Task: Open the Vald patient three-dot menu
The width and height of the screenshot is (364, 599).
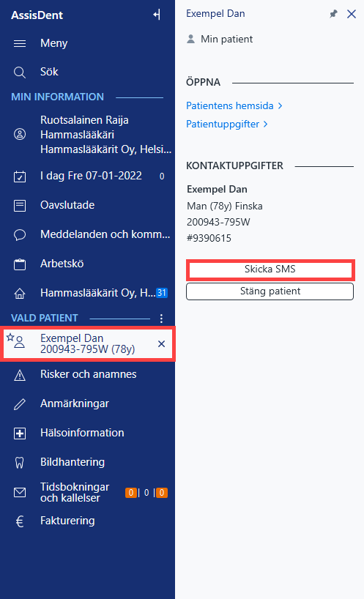Action: 162,319
